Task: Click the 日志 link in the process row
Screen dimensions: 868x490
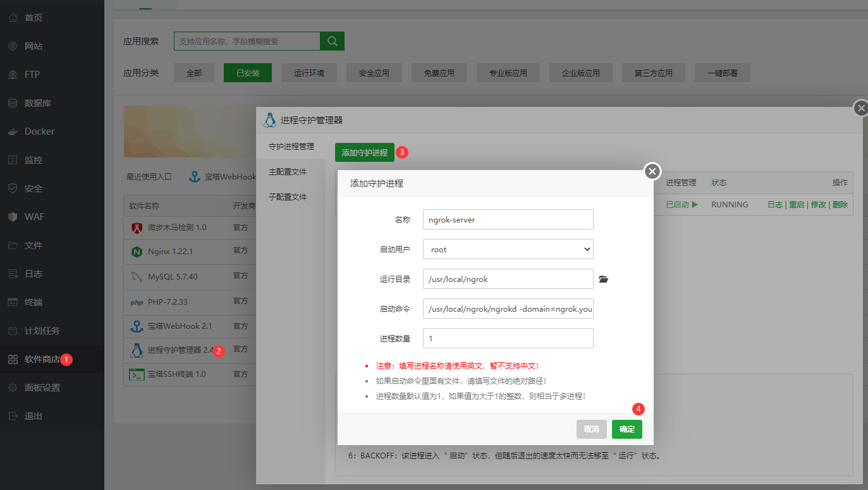Action: point(774,205)
